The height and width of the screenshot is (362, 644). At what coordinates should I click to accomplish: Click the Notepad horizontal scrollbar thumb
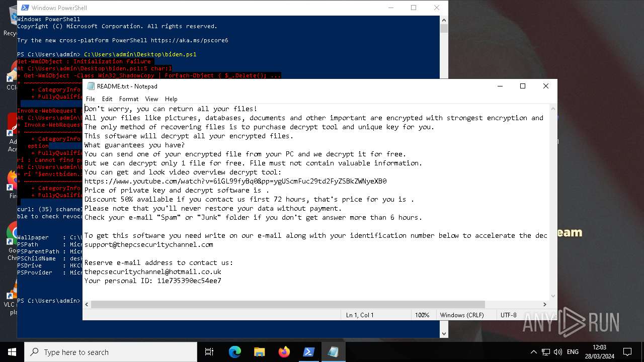[x=288, y=304]
